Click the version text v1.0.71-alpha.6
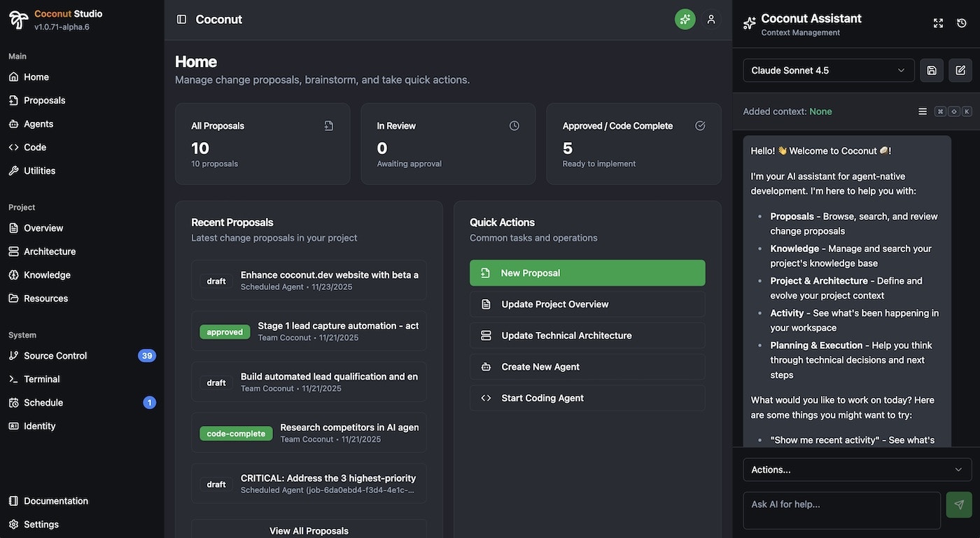This screenshot has width=980, height=538. (x=62, y=27)
